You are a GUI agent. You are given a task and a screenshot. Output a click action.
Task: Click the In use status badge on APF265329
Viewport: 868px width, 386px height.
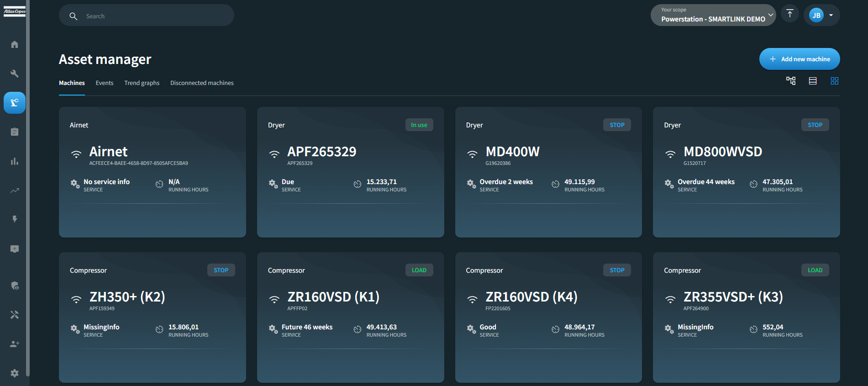(x=419, y=125)
